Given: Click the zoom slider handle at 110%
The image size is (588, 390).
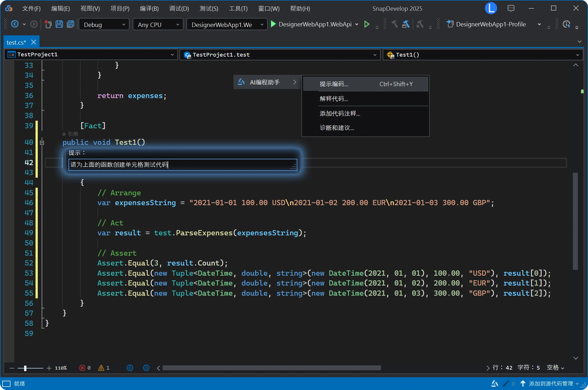Looking at the screenshot, I should pos(26,368).
